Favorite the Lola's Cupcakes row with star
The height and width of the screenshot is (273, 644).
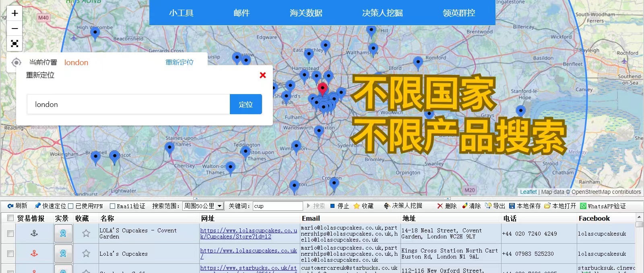tap(86, 253)
